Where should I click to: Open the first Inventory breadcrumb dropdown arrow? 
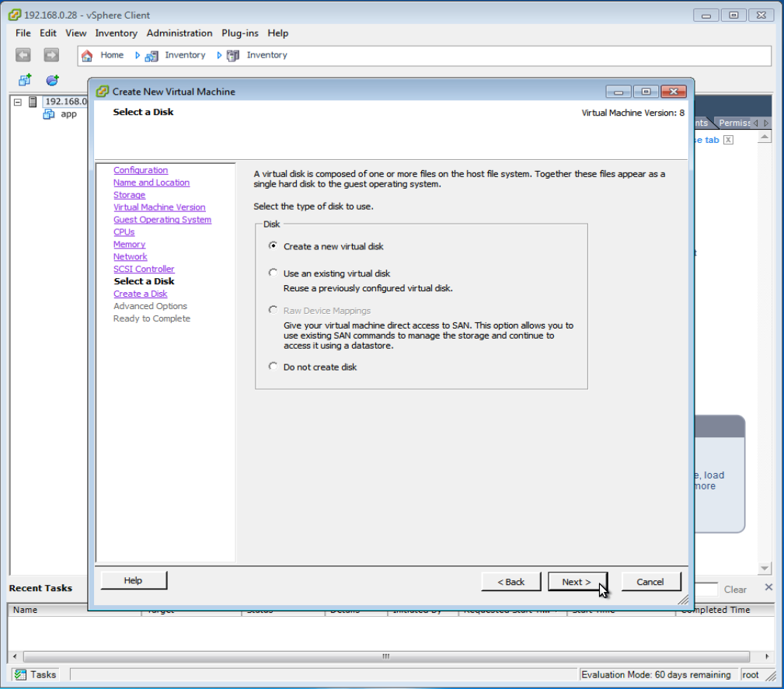click(x=137, y=55)
